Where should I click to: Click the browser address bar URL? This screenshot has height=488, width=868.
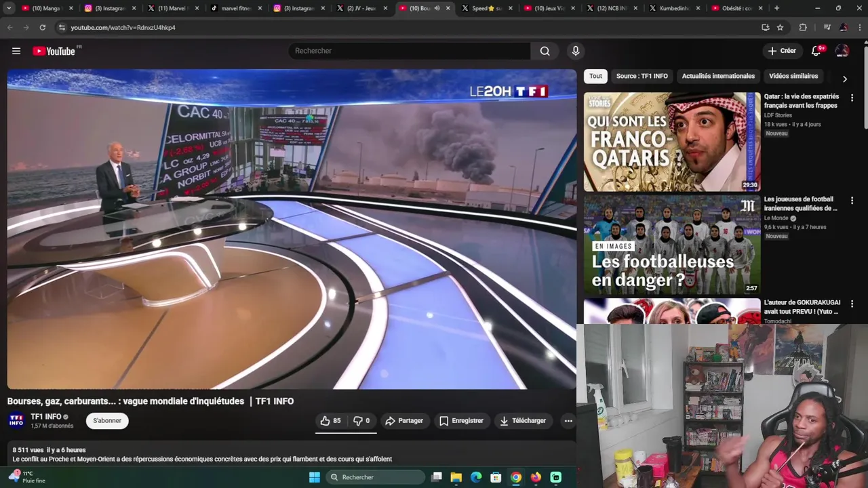[x=123, y=27]
